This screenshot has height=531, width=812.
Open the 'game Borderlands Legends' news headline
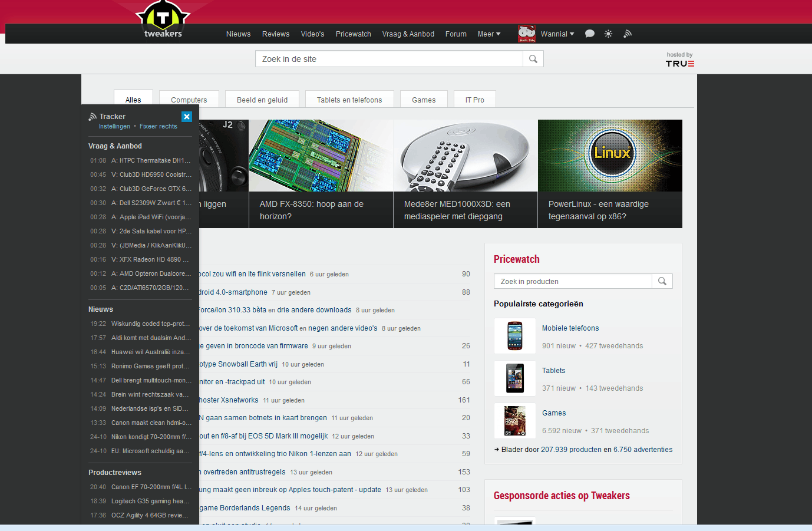pyautogui.click(x=245, y=508)
